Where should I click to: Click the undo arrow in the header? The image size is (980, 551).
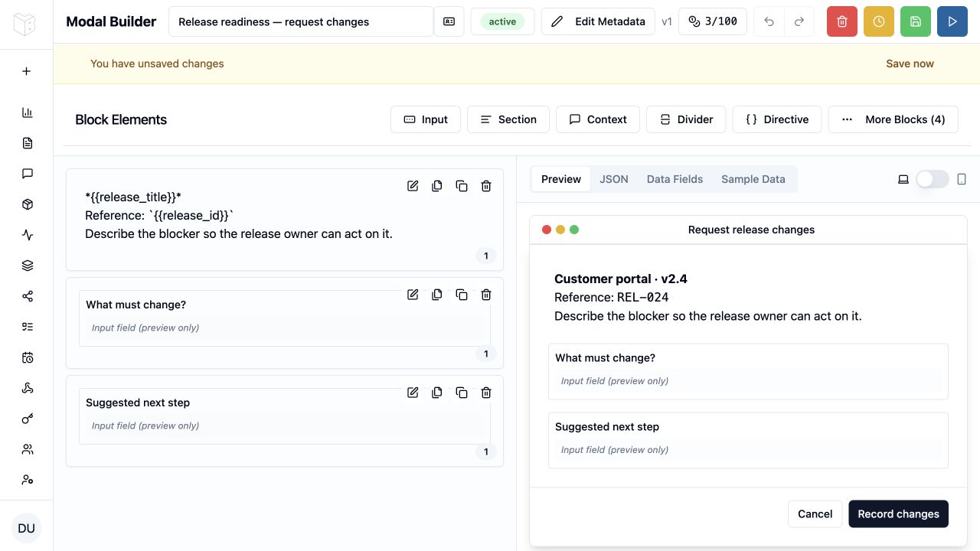coord(769,21)
